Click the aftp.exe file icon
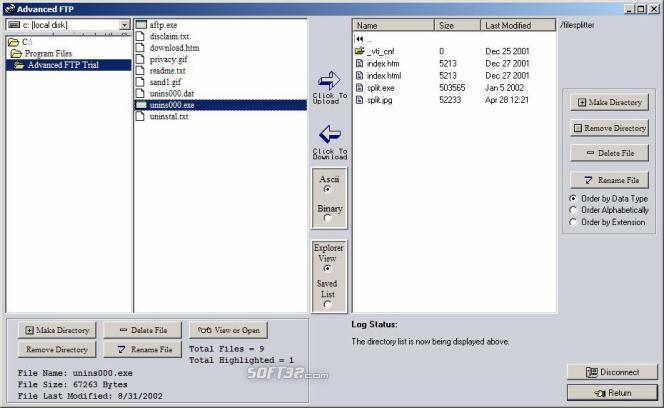The height and width of the screenshot is (408, 664). (x=141, y=25)
